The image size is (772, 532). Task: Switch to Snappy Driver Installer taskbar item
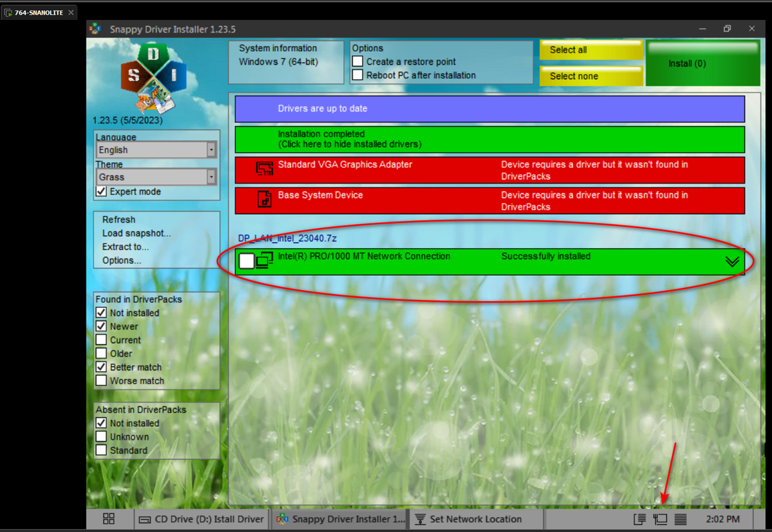click(341, 519)
